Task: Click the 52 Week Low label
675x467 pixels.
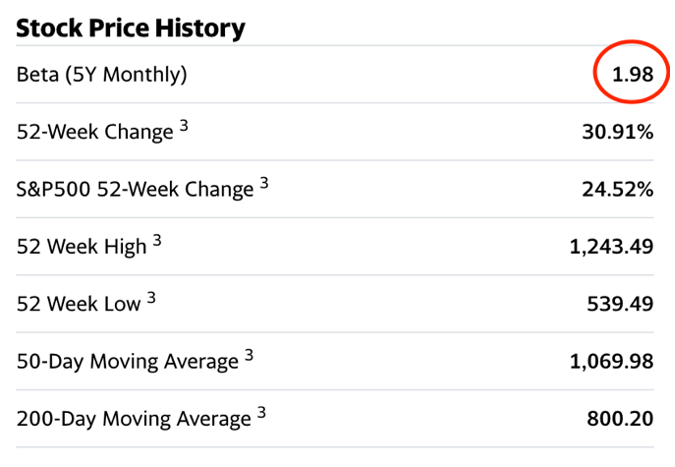Action: pos(79,303)
